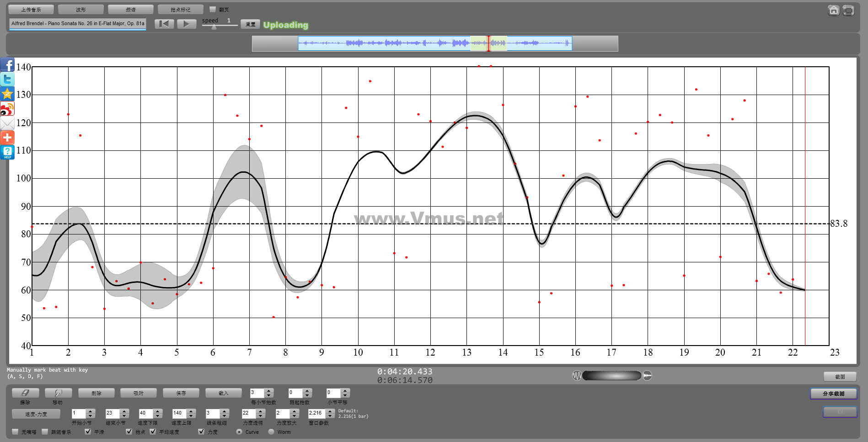Select the eraser (擦除) tool
The width and height of the screenshot is (868, 442).
(25, 393)
